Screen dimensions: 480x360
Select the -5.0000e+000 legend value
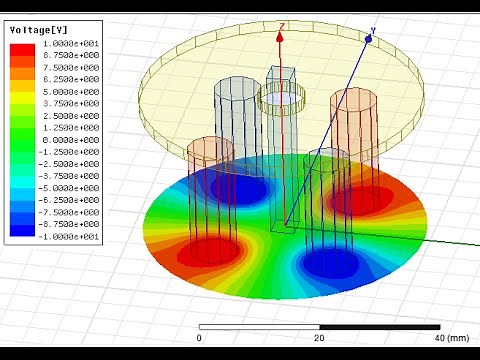69,188
